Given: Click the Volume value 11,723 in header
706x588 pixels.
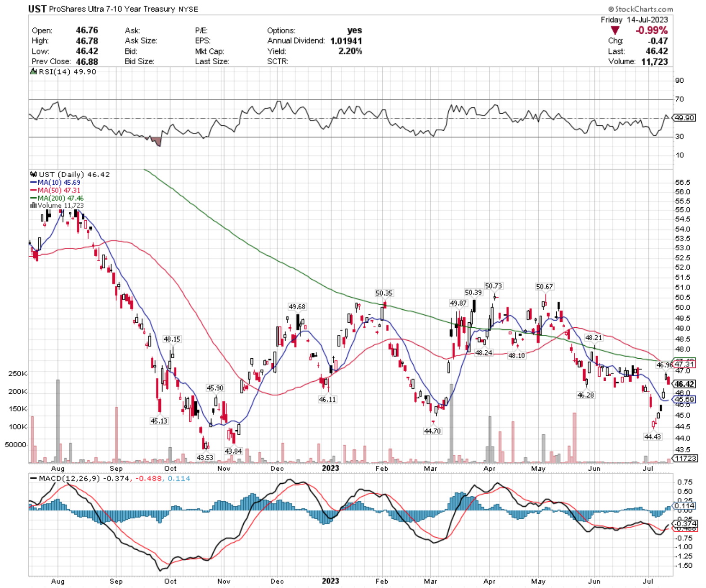Looking at the screenshot, I should click(x=655, y=62).
